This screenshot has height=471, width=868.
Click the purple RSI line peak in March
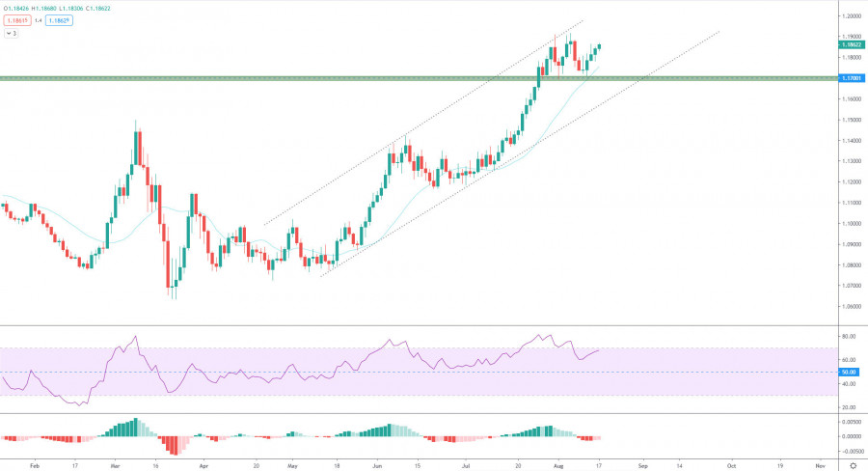[135, 337]
